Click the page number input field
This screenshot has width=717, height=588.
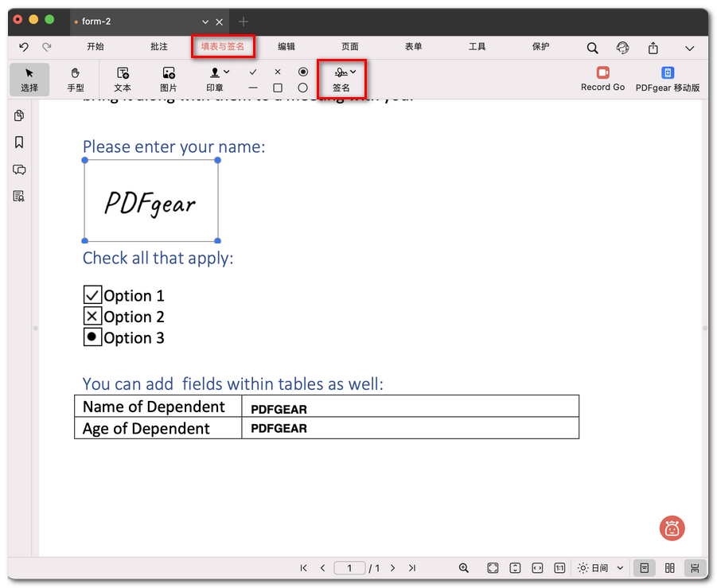coord(350,568)
